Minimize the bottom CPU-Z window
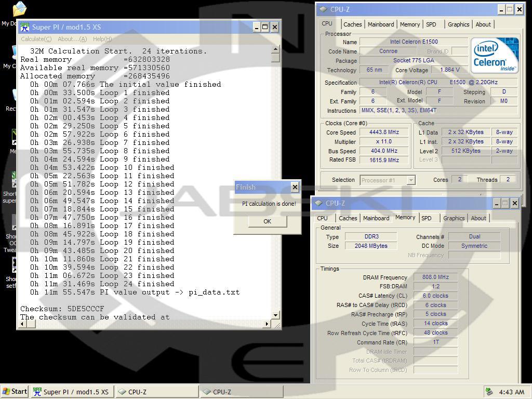532x399 pixels. (496, 203)
